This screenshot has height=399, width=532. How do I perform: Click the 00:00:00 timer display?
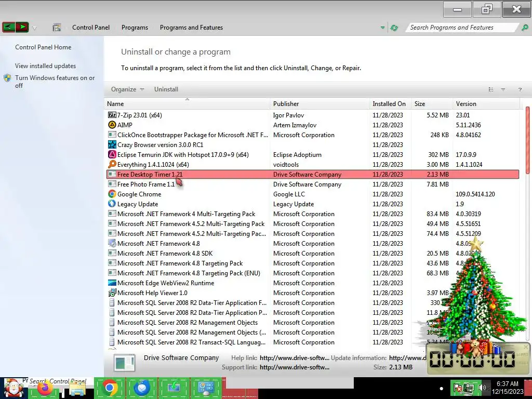pyautogui.click(x=472, y=359)
